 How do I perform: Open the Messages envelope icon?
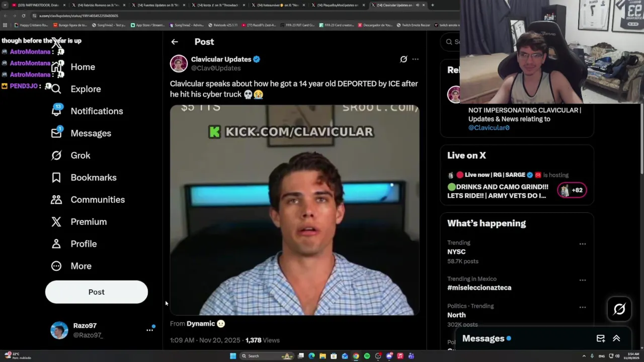coord(56,133)
